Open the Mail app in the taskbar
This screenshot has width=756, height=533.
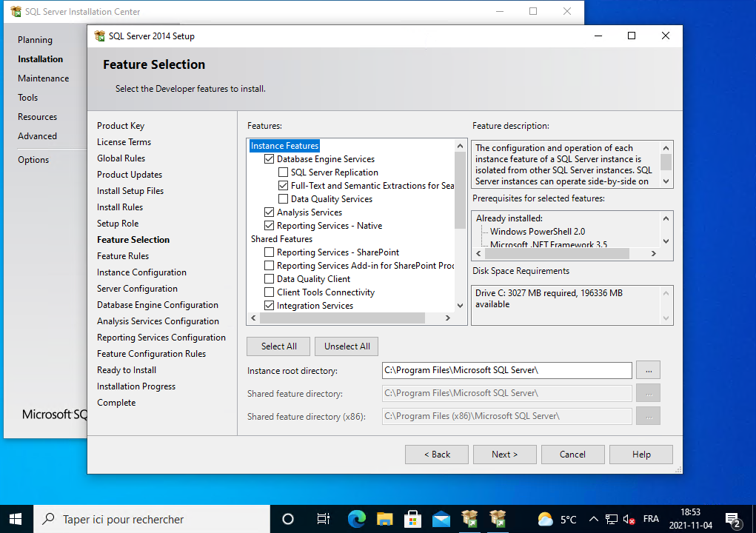(x=441, y=519)
